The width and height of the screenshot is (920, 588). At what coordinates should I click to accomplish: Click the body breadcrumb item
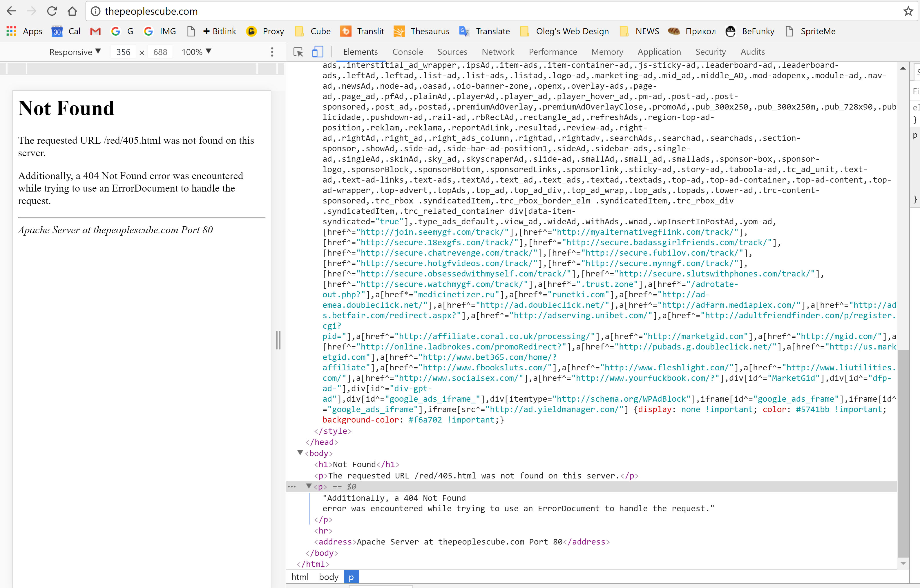[x=329, y=576]
